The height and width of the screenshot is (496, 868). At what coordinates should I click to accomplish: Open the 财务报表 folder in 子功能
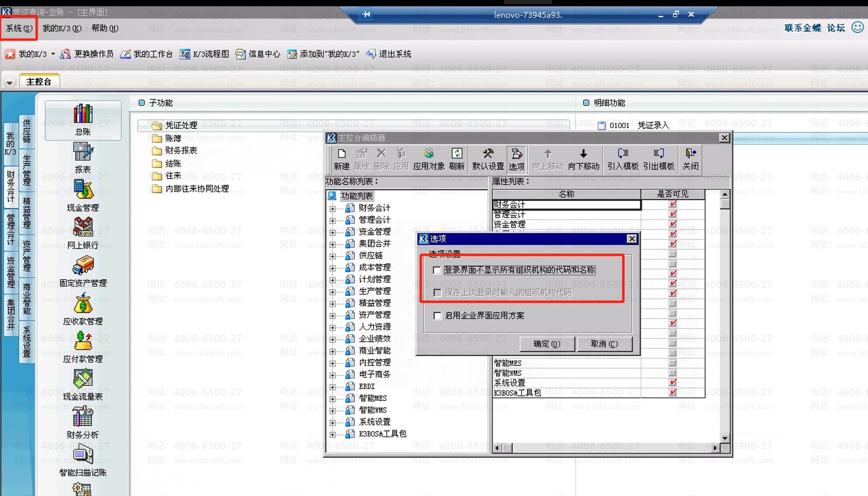coord(175,151)
